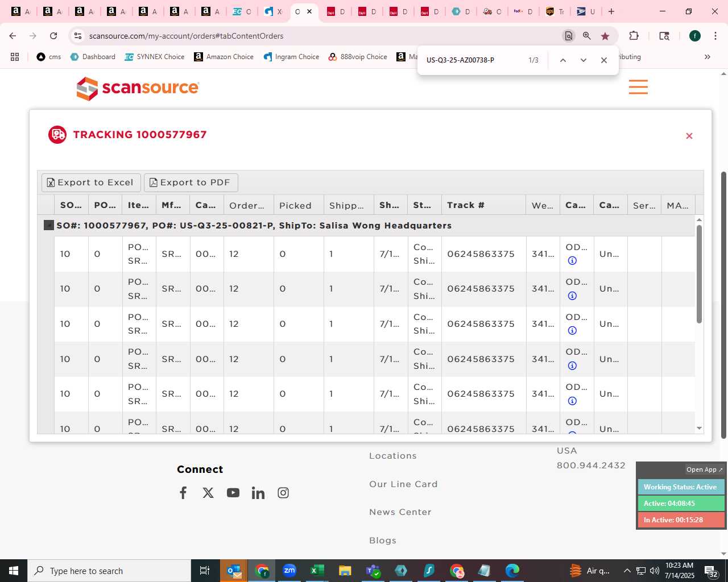Viewport: 728px width, 582px height.
Task: Open the ScanSource hamburger menu
Action: 638,87
